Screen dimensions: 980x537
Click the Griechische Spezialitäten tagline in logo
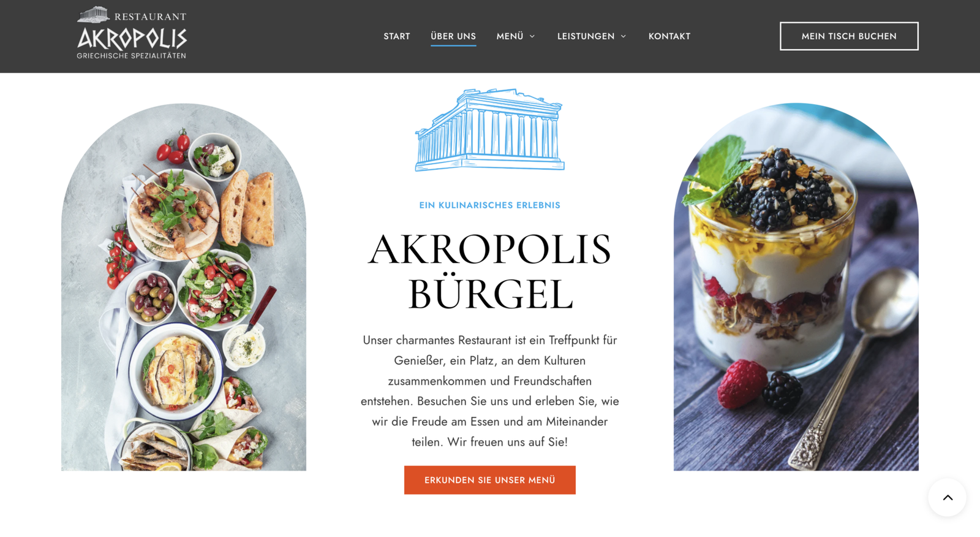(131, 56)
